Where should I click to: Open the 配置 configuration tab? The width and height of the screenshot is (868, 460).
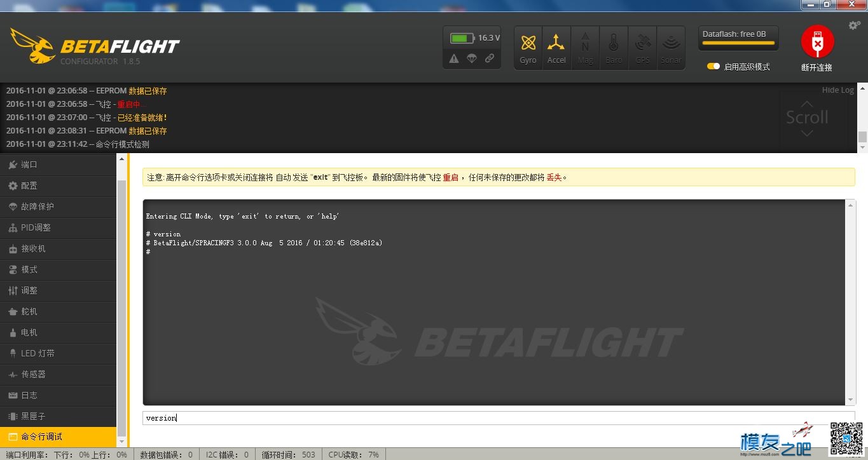click(x=59, y=186)
